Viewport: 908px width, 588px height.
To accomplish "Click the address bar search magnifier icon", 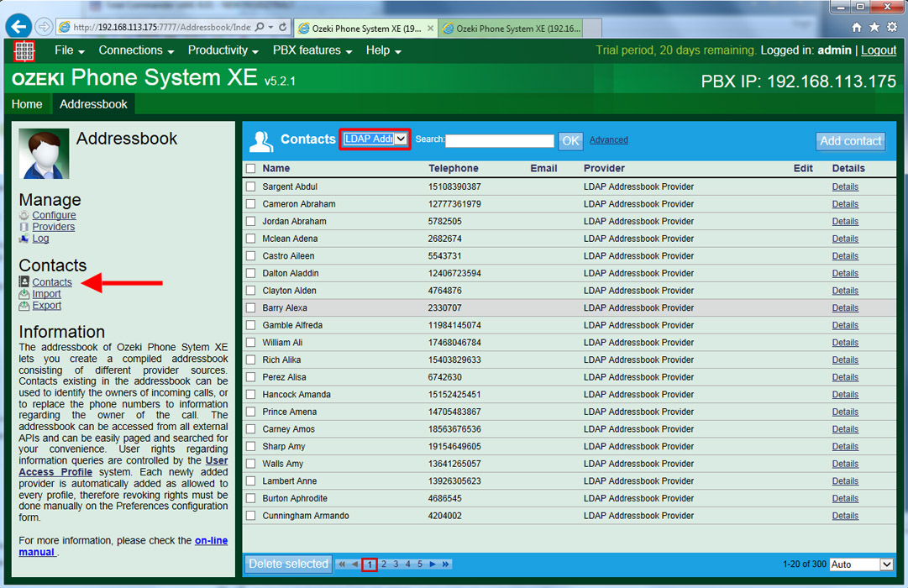I will 260,27.
